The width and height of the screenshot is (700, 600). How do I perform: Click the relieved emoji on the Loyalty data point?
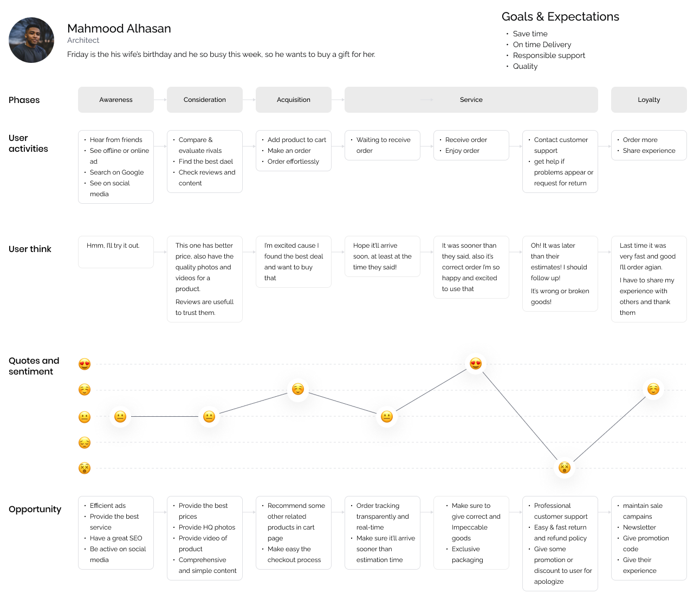(653, 389)
